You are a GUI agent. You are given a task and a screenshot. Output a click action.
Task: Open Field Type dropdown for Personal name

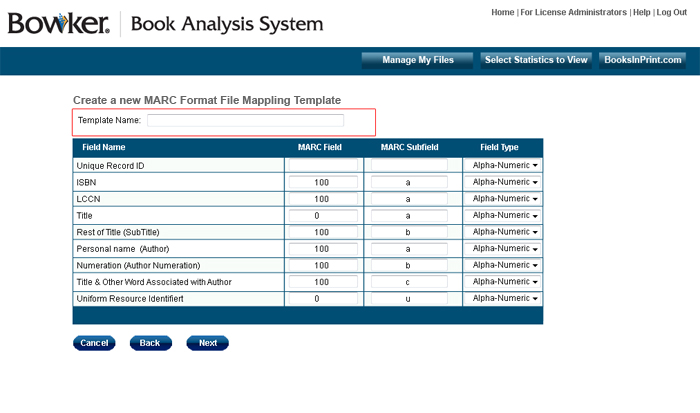coord(502,248)
